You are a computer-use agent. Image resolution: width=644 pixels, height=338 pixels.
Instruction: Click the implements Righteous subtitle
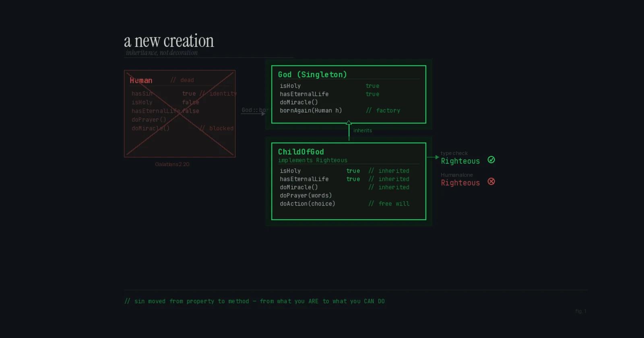pos(313,161)
